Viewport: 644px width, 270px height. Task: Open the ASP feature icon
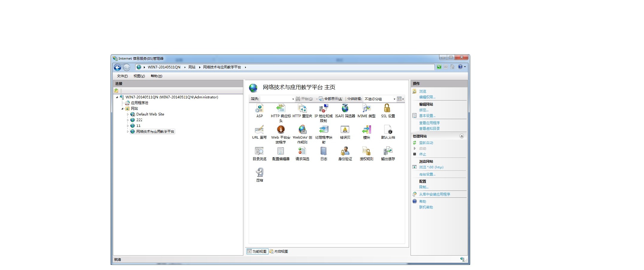coord(260,111)
